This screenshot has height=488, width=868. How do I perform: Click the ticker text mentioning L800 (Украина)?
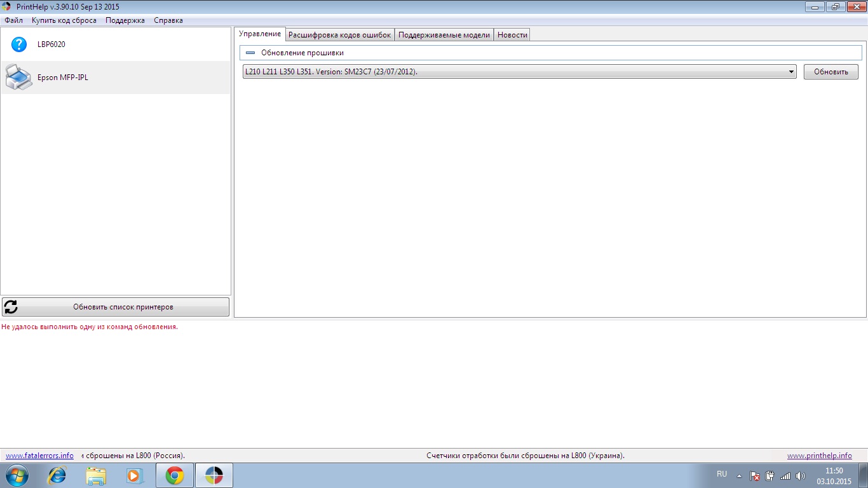[526, 456]
